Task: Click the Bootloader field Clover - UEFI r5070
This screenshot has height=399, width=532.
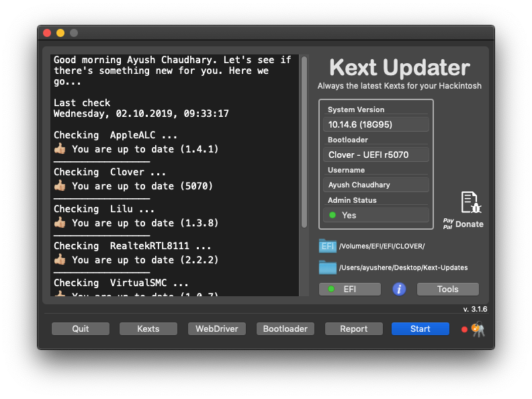Action: 376,154
